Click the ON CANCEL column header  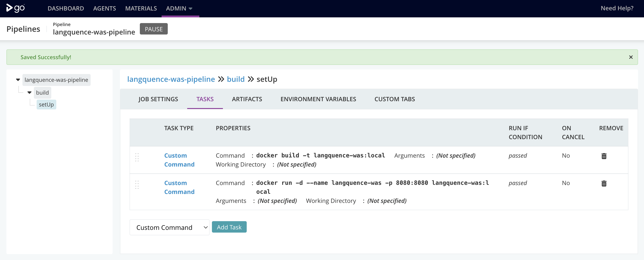click(x=573, y=133)
